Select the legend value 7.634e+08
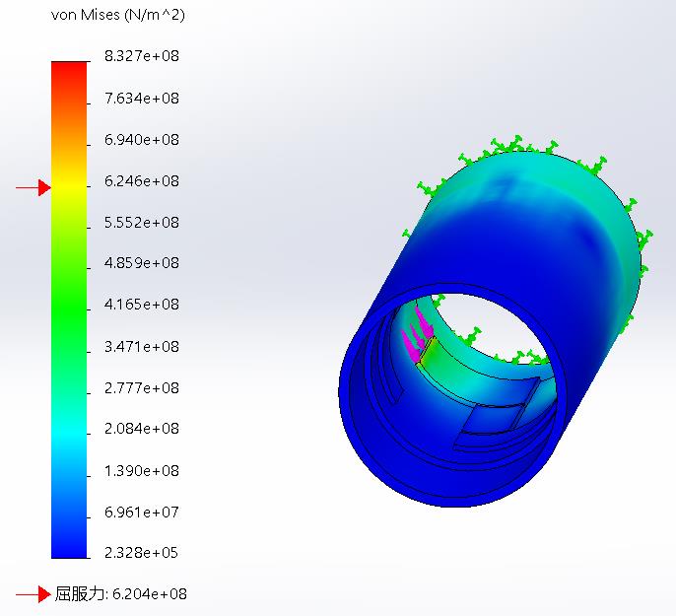The image size is (676, 616). (142, 99)
